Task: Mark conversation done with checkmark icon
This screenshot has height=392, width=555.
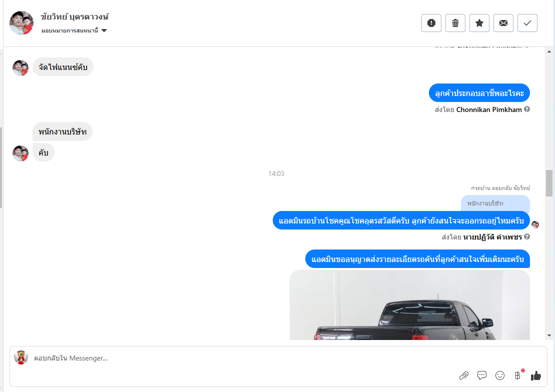Action: coord(527,23)
